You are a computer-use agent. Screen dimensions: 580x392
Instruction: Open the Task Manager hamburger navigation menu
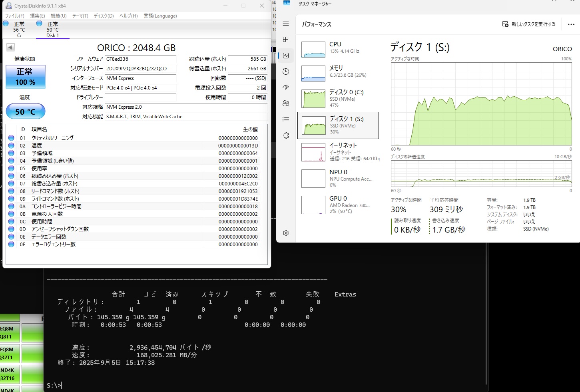pyautogui.click(x=286, y=24)
